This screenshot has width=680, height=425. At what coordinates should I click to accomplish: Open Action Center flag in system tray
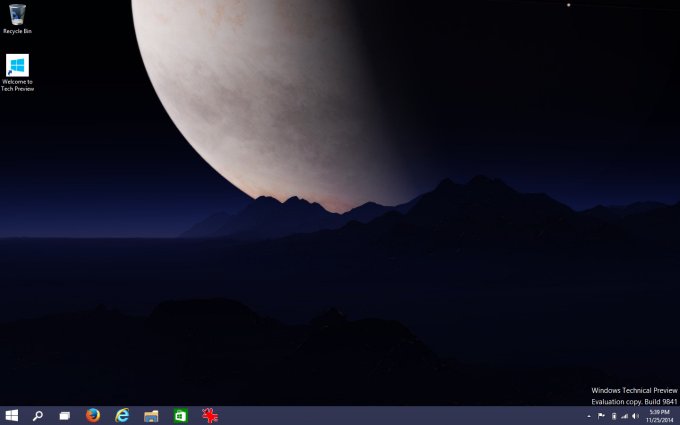(x=601, y=416)
